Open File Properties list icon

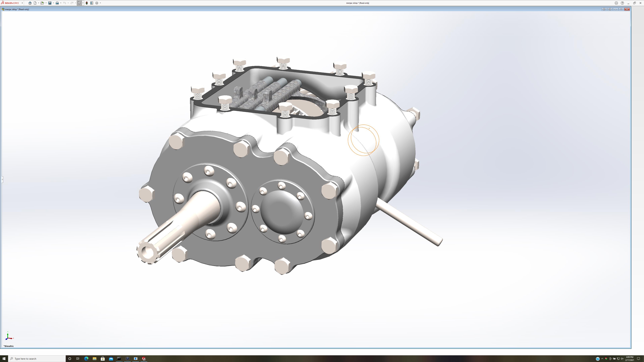(92, 3)
